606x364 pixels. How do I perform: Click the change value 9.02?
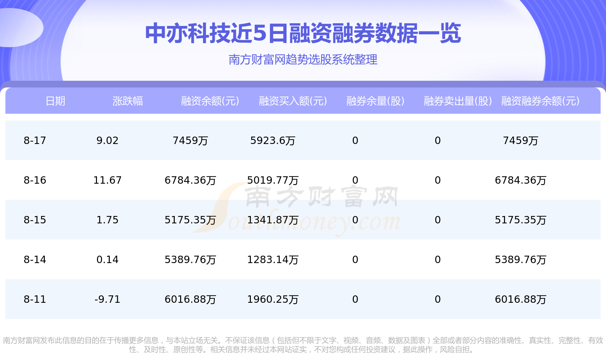[x=107, y=140]
